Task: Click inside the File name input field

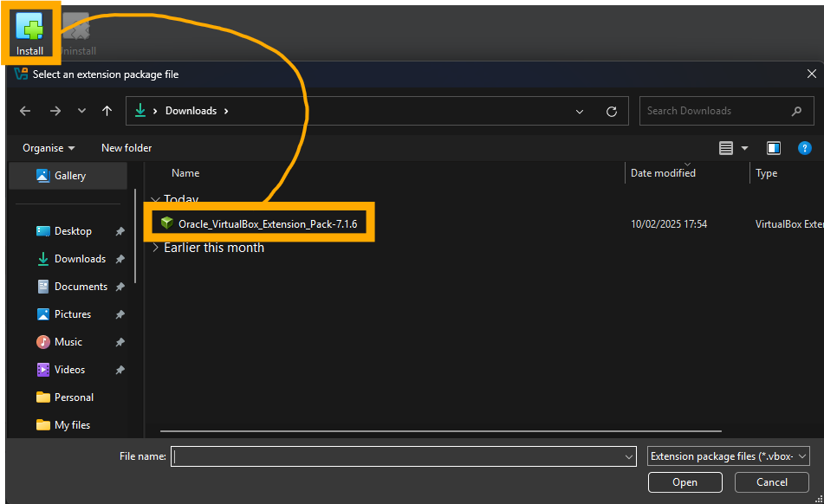Action: click(399, 456)
